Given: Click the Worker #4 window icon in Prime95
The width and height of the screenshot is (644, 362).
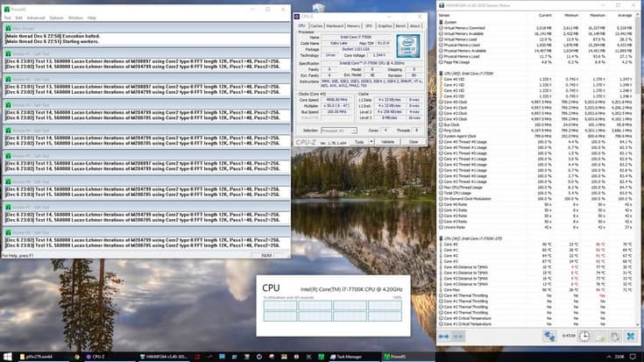Looking at the screenshot, I should click(8, 131).
